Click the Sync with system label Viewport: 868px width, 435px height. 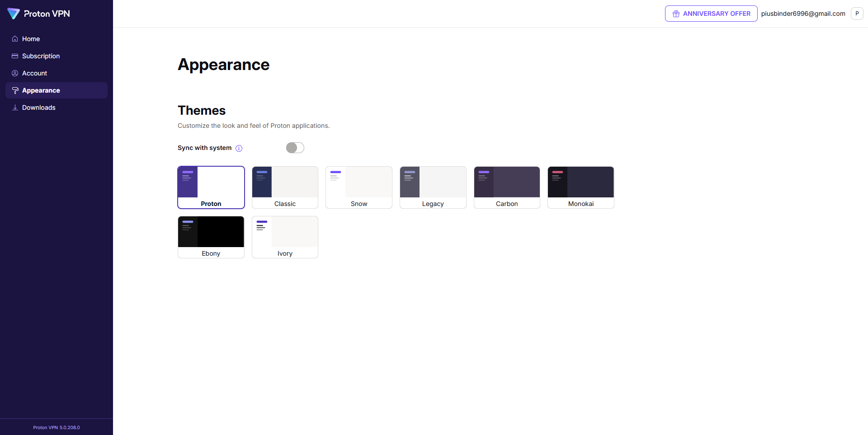pyautogui.click(x=204, y=148)
